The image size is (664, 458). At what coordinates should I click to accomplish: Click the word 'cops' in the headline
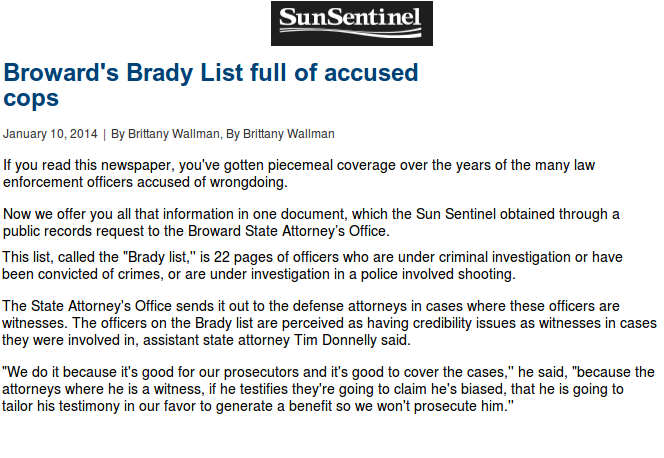(x=31, y=99)
